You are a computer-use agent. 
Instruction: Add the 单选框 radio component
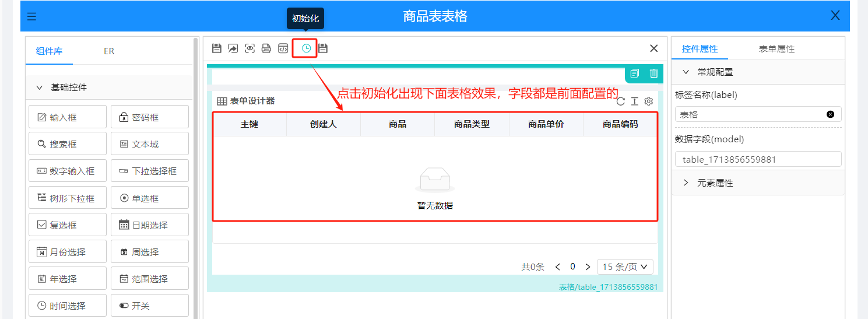150,198
